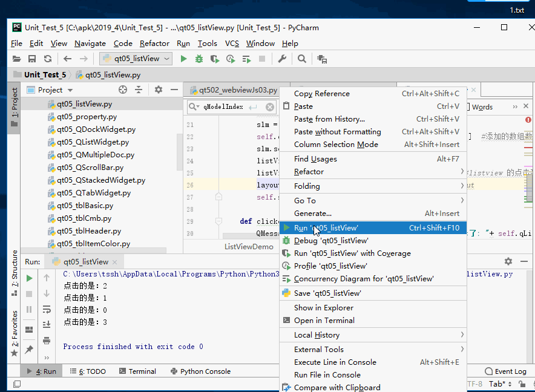Click the Search Everywhere magnifier icon
The image size is (535, 392).
[x=301, y=59]
